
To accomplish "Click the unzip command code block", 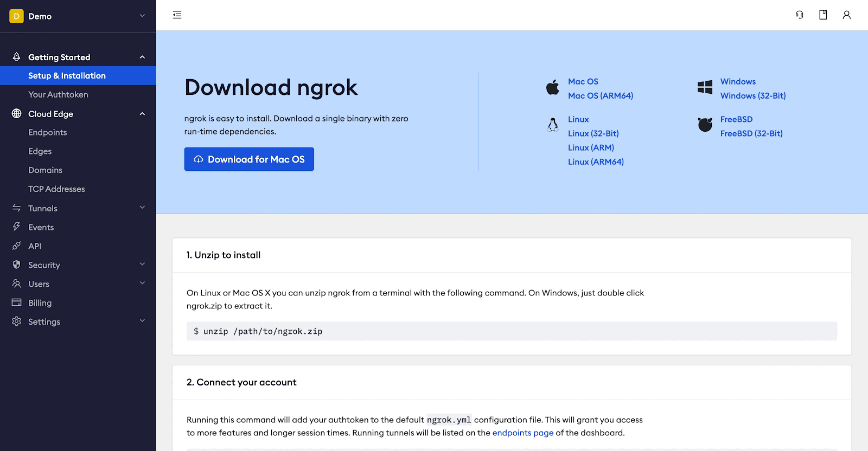I will [x=511, y=331].
